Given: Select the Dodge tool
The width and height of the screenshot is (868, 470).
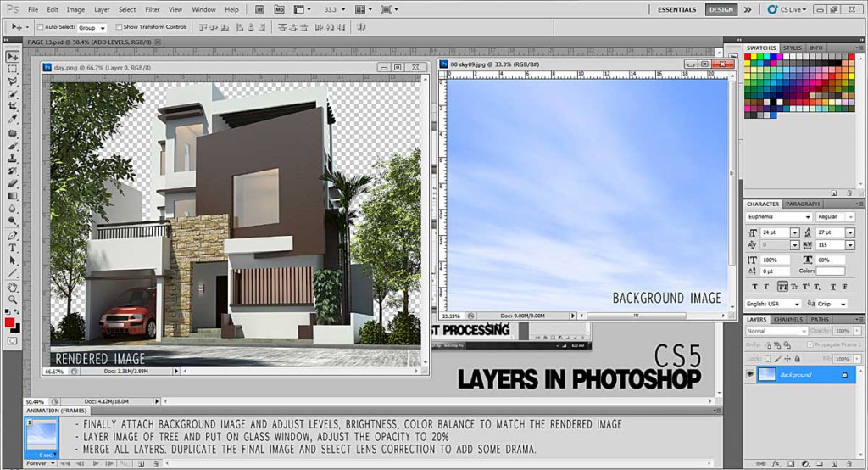Looking at the screenshot, I should 12,221.
